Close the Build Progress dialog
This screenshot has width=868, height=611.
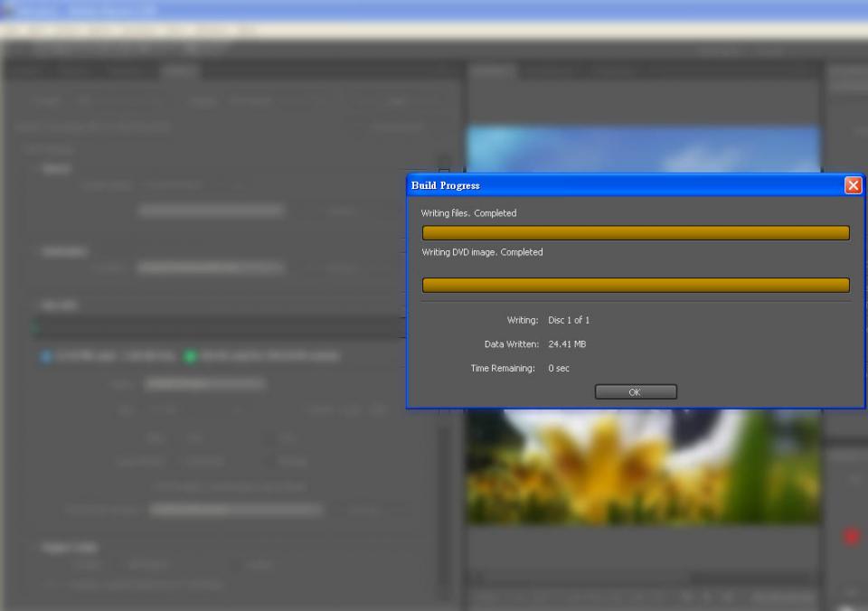click(853, 185)
